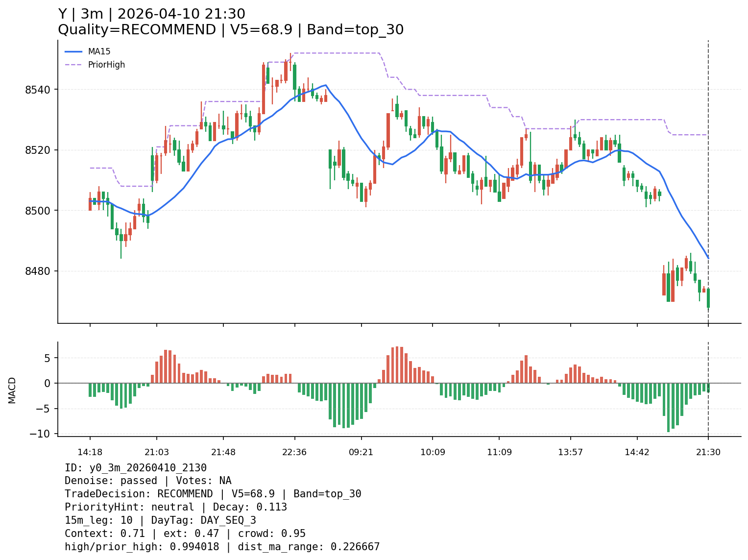Select the 14:18 time axis label

[90, 452]
